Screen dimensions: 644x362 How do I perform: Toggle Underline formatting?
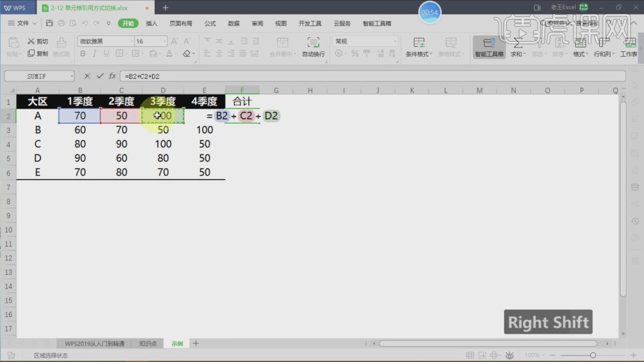[107, 53]
